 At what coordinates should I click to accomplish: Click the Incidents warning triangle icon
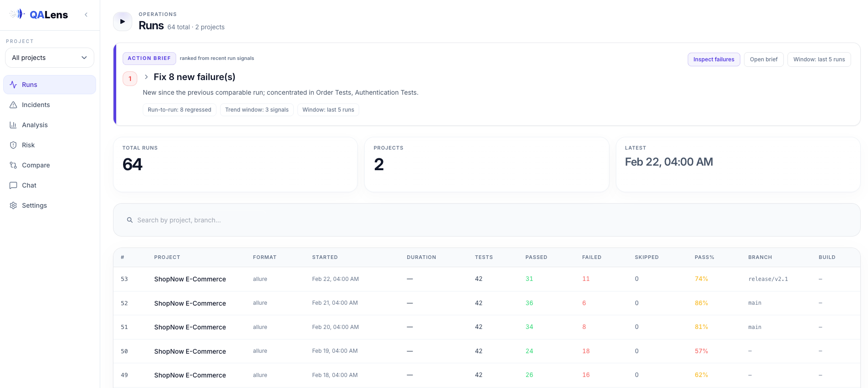[x=13, y=105]
